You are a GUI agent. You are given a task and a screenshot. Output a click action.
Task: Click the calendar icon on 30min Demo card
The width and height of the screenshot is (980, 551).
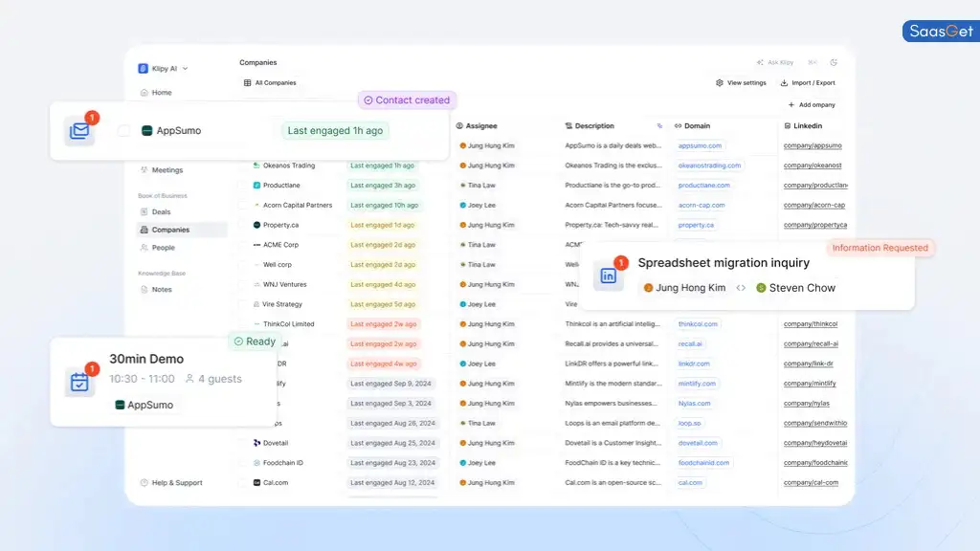(x=79, y=382)
